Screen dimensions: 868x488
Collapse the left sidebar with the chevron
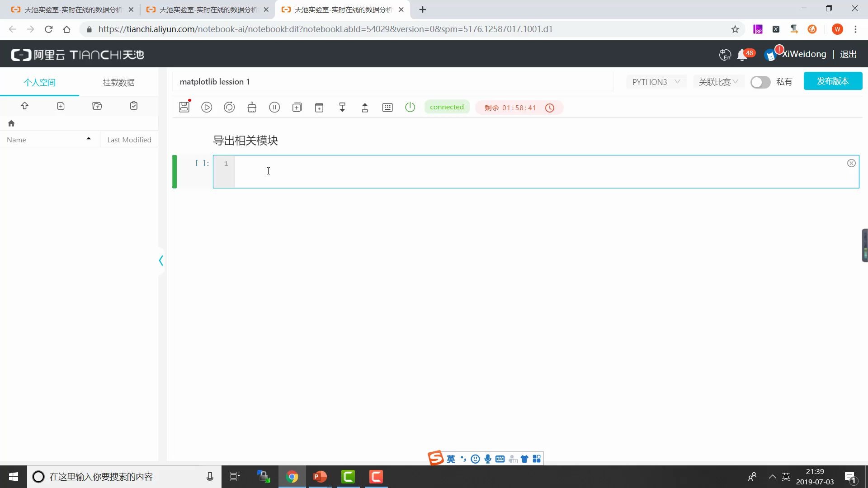click(x=161, y=261)
